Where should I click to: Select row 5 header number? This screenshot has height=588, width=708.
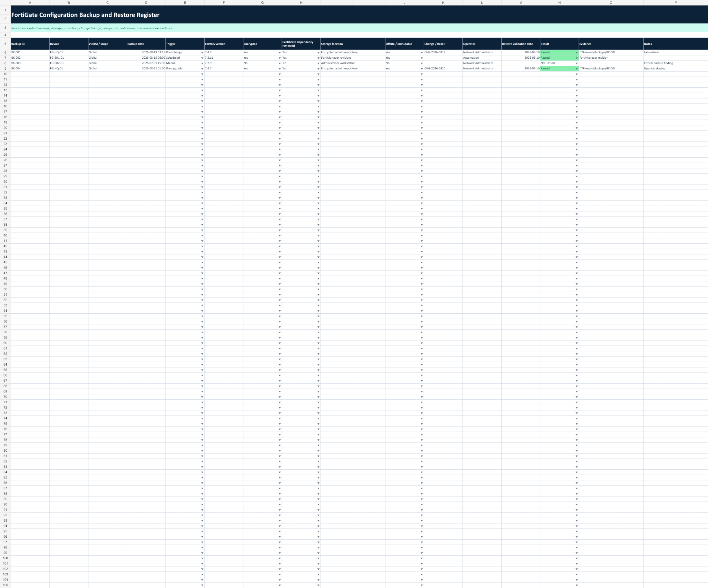pyautogui.click(x=6, y=44)
